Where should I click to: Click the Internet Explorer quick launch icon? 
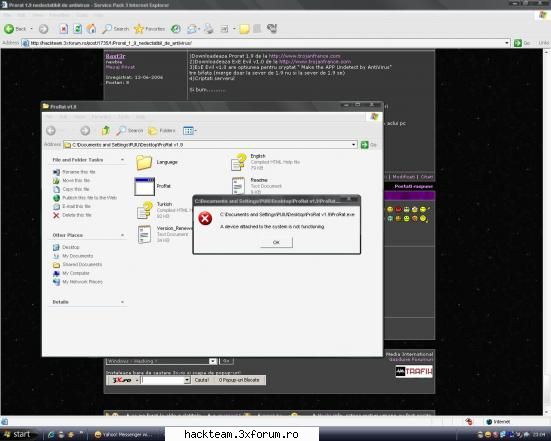tap(51, 435)
